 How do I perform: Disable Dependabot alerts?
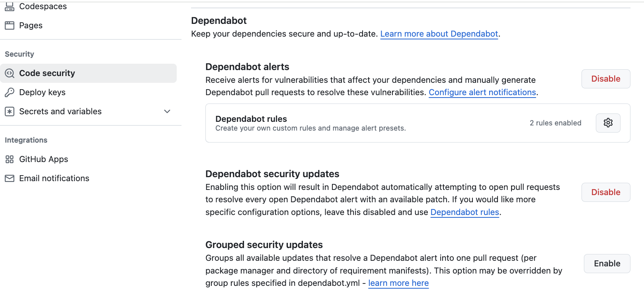tap(605, 78)
